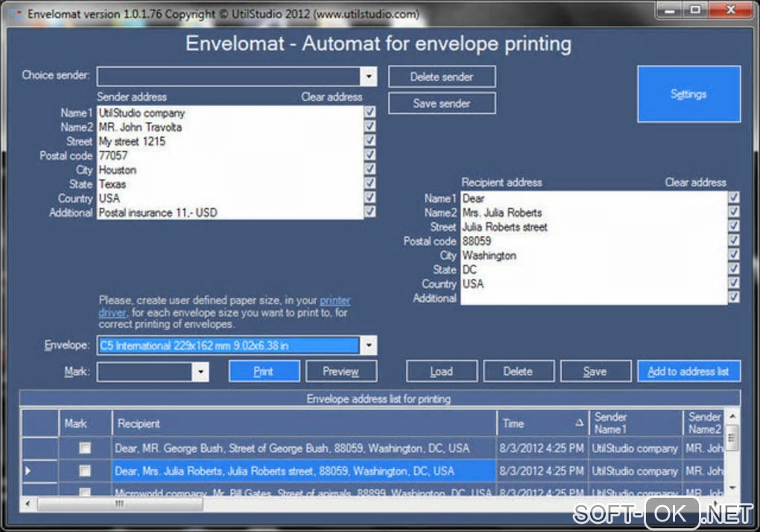Minimize the Envelomat window

[x=669, y=10]
